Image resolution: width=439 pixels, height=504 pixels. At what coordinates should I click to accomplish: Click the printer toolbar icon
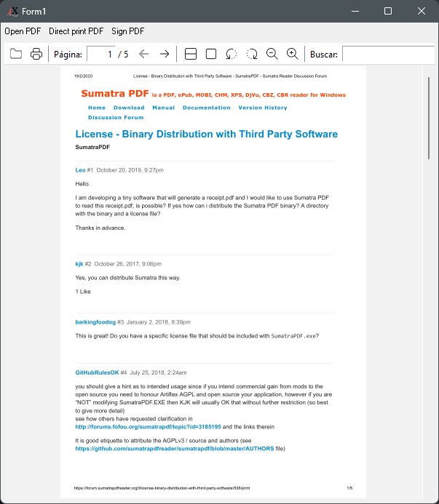[36, 54]
